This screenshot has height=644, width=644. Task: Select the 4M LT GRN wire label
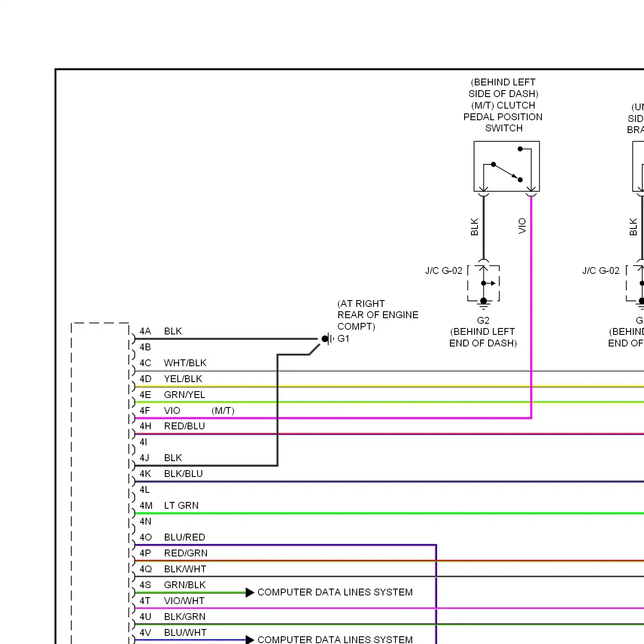point(169,505)
